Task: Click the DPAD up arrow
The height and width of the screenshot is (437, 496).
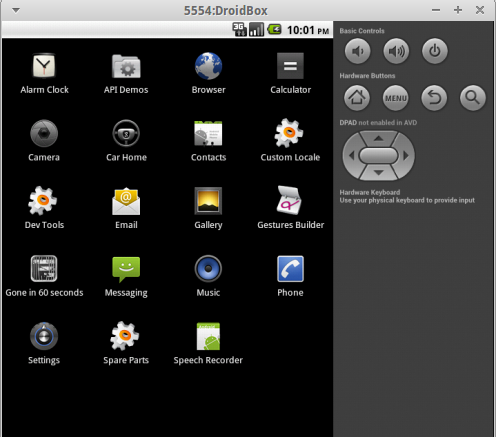Action: click(378, 138)
